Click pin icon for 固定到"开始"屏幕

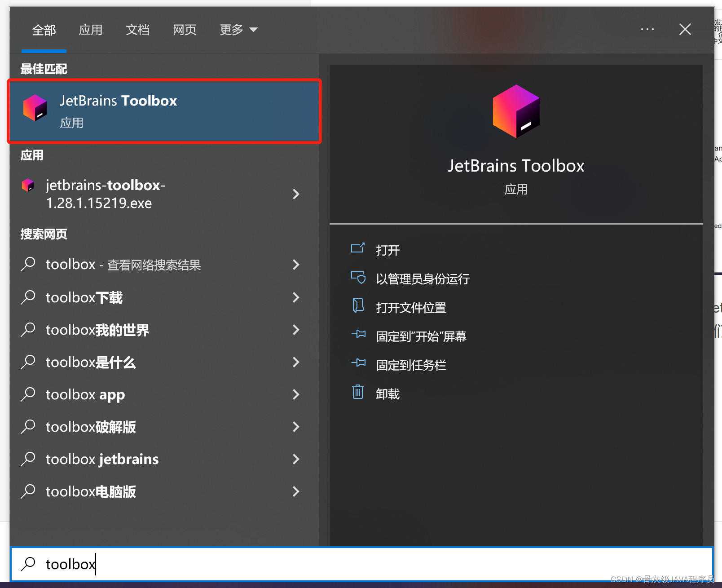[x=358, y=334]
